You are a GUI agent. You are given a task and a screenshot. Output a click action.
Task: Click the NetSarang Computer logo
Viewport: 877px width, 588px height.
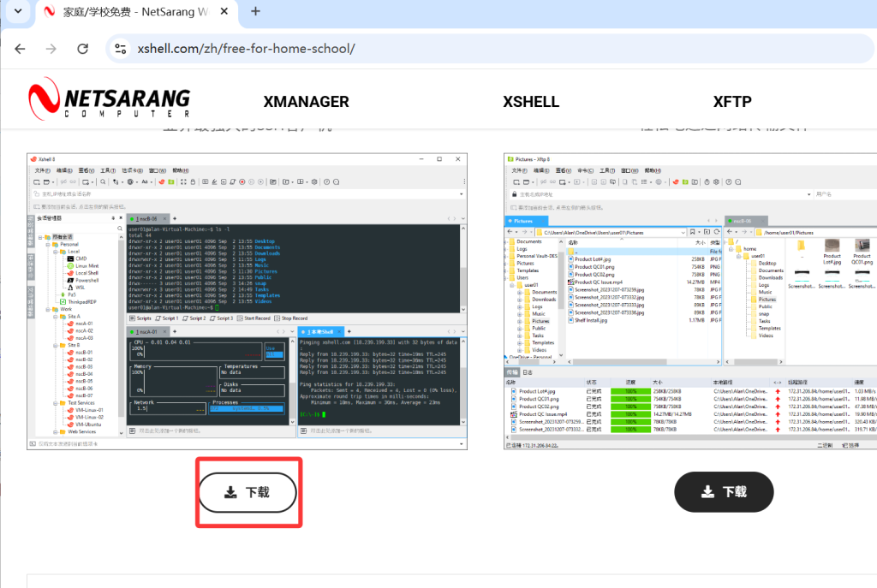[x=109, y=98]
